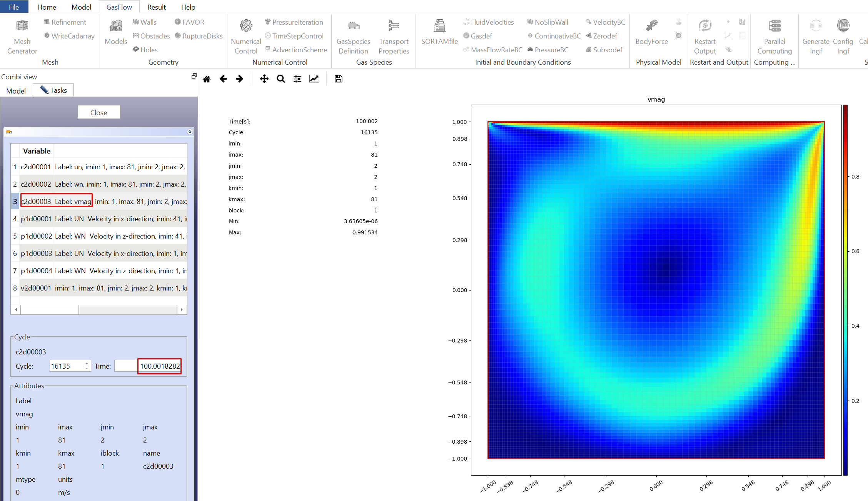Select the zoom magnifier tool
This screenshot has width=868, height=501.
click(281, 79)
